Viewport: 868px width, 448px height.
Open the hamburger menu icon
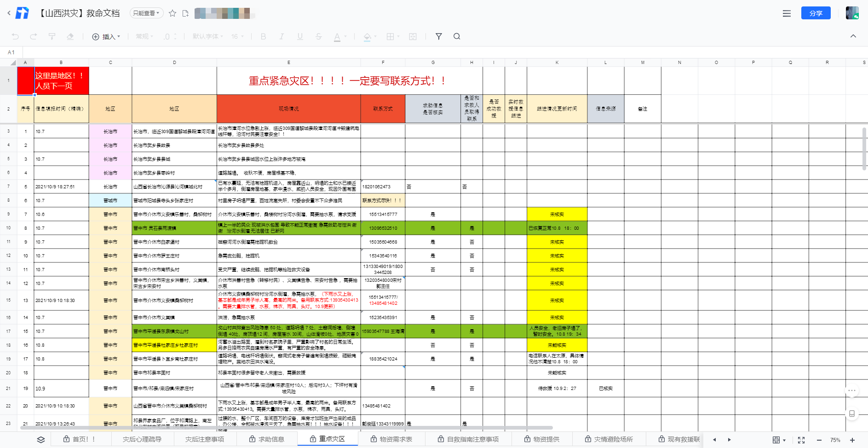pyautogui.click(x=787, y=13)
